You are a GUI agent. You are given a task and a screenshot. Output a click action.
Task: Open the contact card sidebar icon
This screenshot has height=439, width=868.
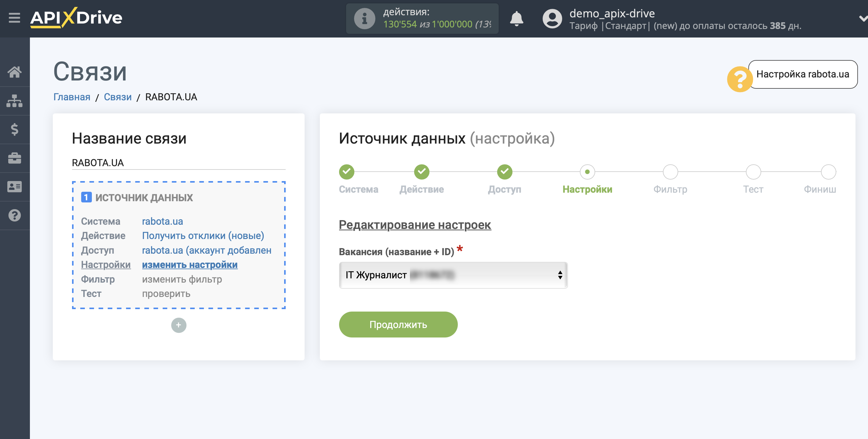pos(14,187)
